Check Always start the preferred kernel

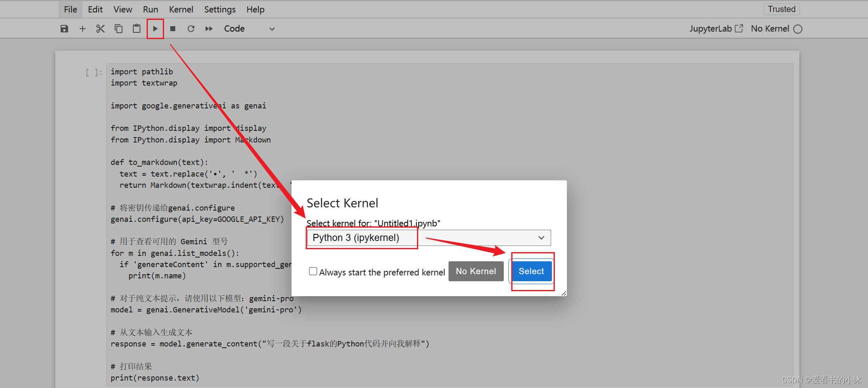[313, 271]
